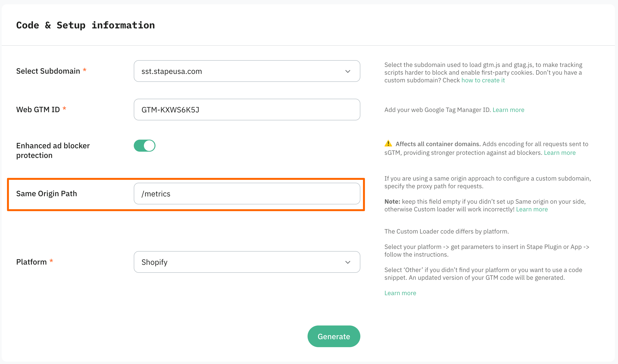The height and width of the screenshot is (364, 618).
Task: Click the Web GTM ID label
Action: (x=38, y=110)
